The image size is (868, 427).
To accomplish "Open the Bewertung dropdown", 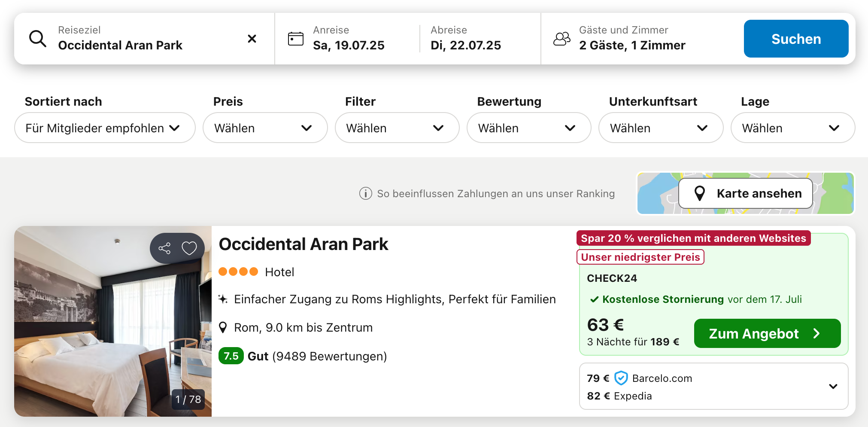I will [529, 128].
